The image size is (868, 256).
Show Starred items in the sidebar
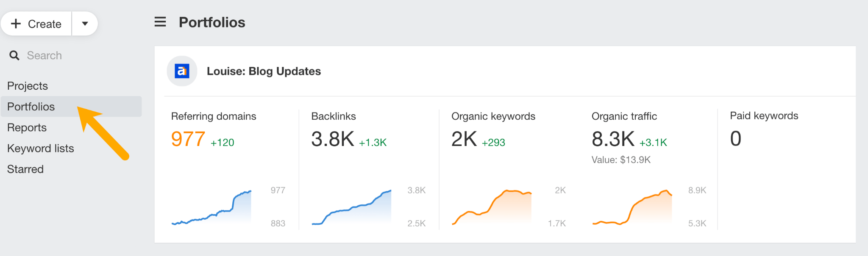[x=25, y=169]
